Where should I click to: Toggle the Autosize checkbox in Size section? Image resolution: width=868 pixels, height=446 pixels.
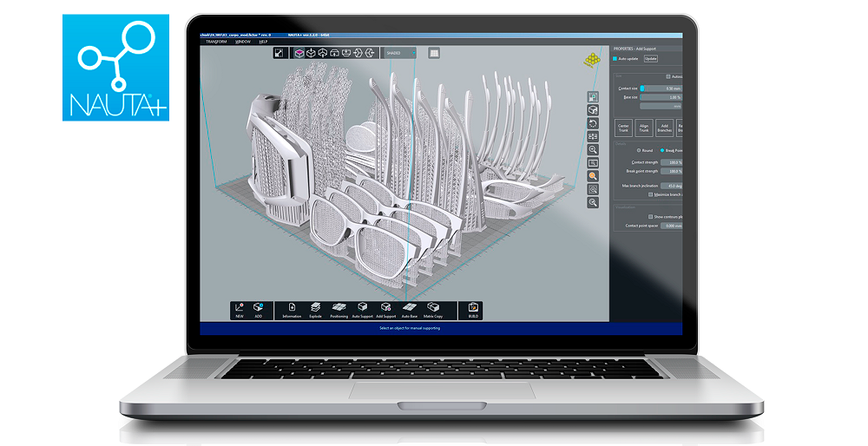668,77
